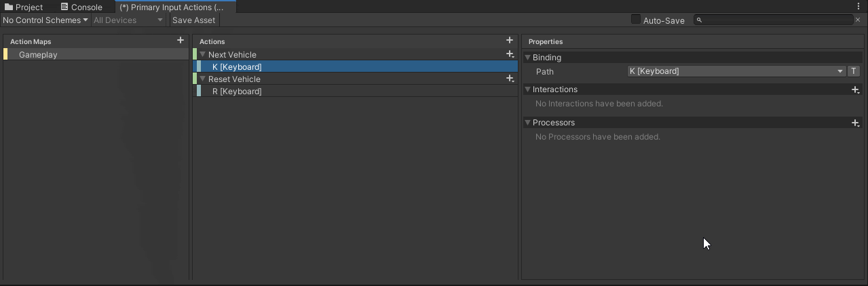Open the Path binding dropdown
The height and width of the screenshot is (286, 868).
pos(736,71)
